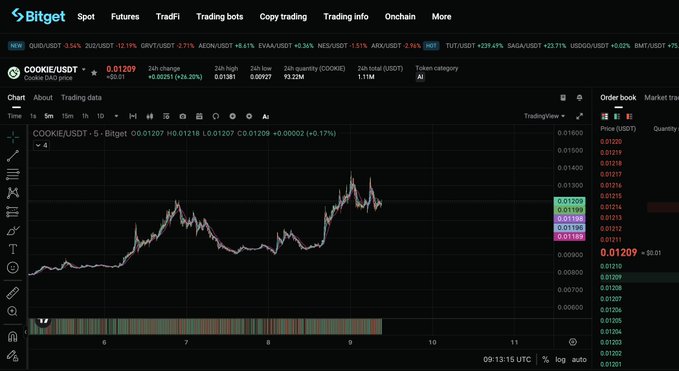Select the XABCD pattern tool
The width and height of the screenshot is (679, 371).
coord(13,193)
